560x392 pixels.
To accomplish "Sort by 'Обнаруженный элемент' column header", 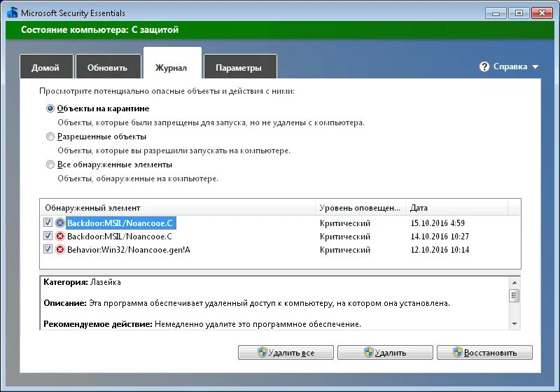I will pyautogui.click(x=178, y=208).
